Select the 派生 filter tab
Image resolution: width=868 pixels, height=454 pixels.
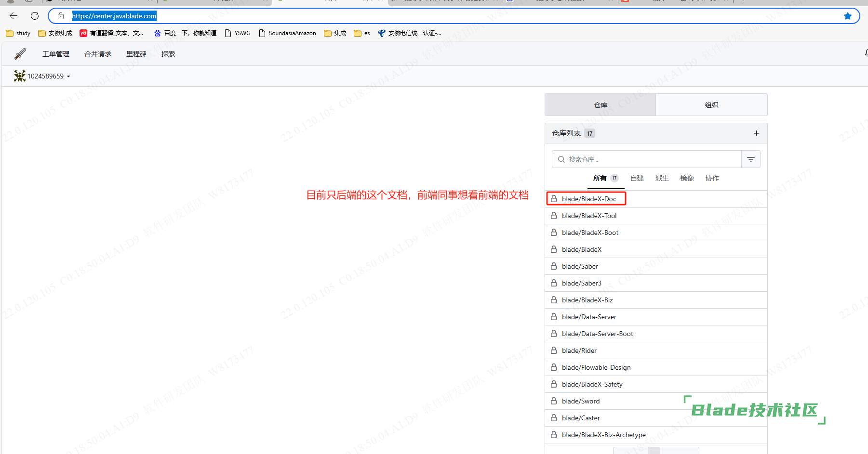tap(662, 178)
